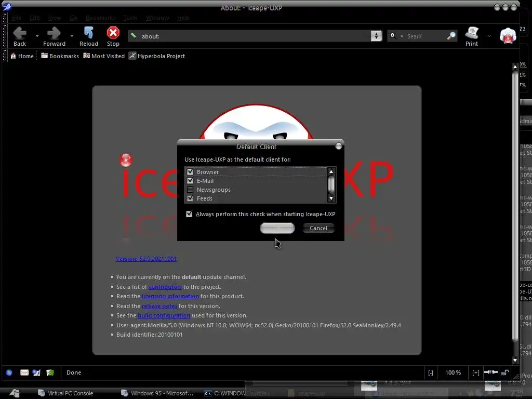Open the Bookmarks folder on the toolbar
532x399 pixels.
point(60,56)
